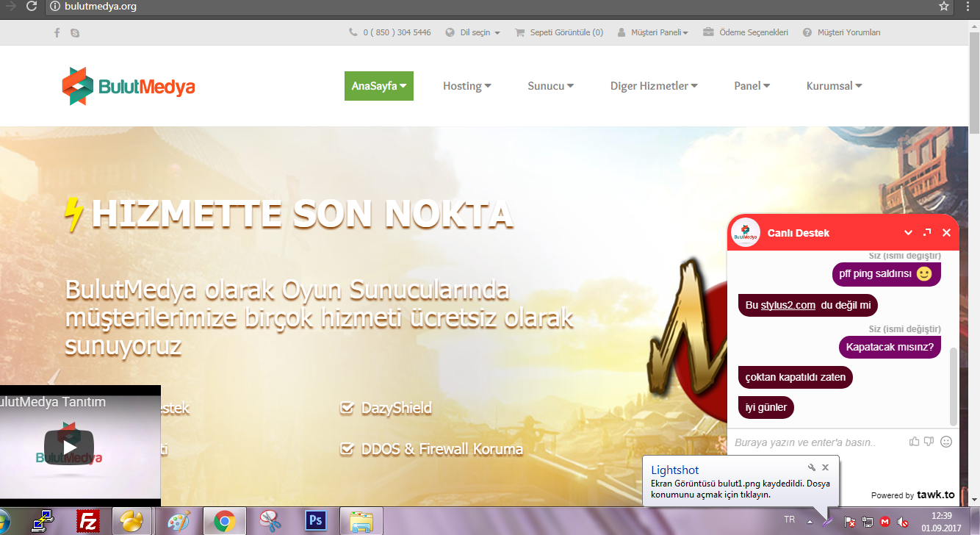Click the 'iyi günler' chat message
This screenshot has height=535, width=980.
coord(766,407)
